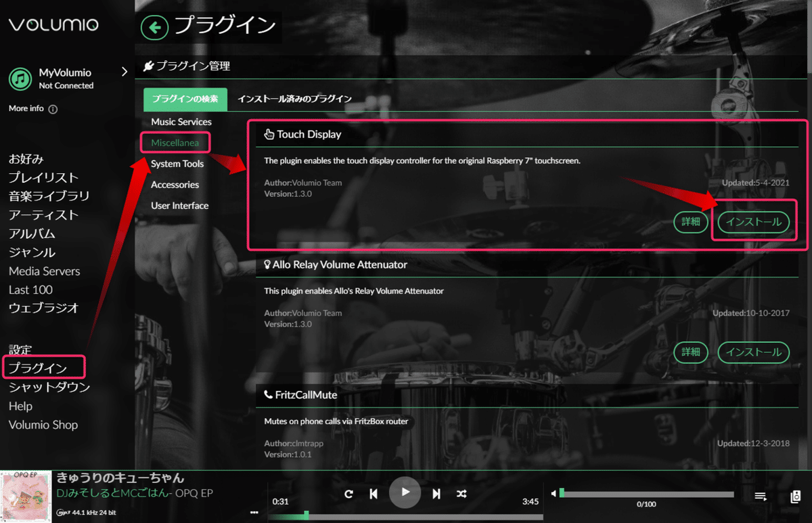Open アーティスト in sidebar
This screenshot has height=523, width=812.
(44, 215)
